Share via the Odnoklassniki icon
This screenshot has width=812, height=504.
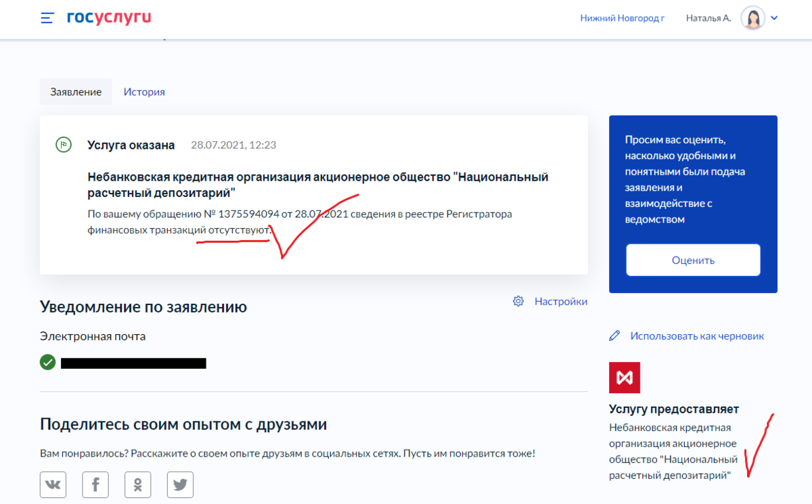click(138, 484)
